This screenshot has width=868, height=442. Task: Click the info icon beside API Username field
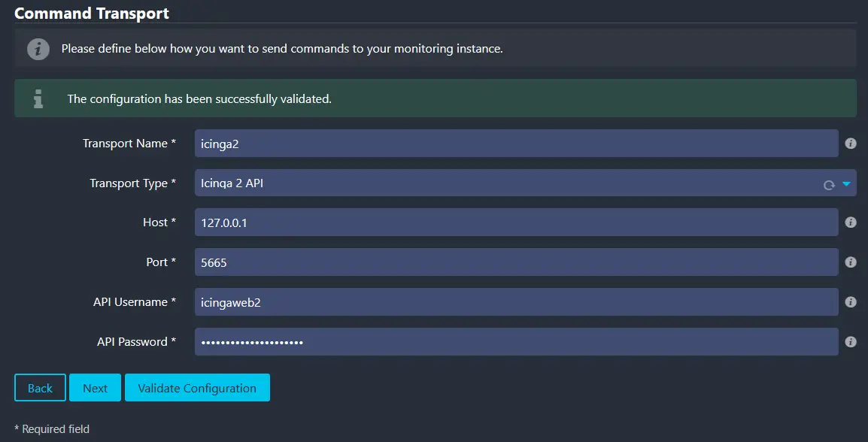click(x=851, y=302)
